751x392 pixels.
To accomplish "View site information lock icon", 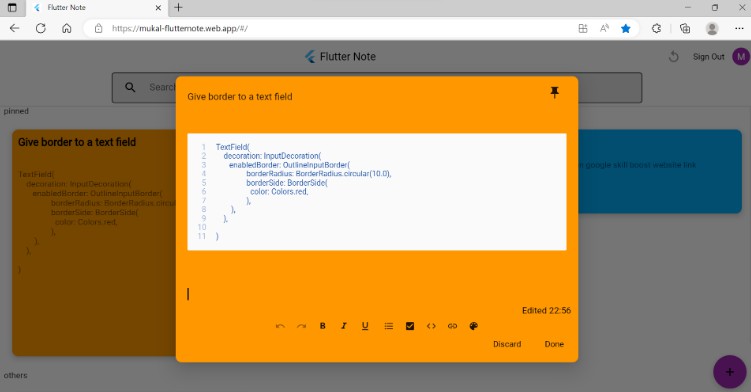I will coord(98,28).
